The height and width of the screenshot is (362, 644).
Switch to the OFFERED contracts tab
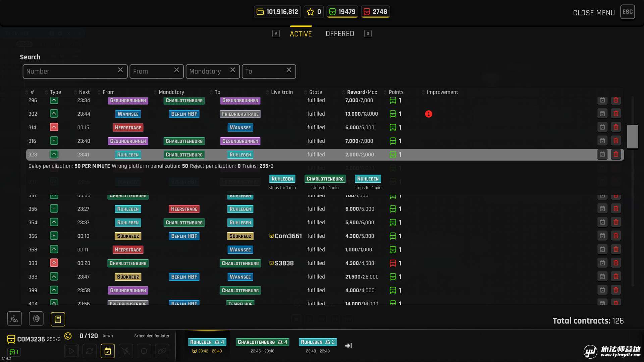click(340, 34)
